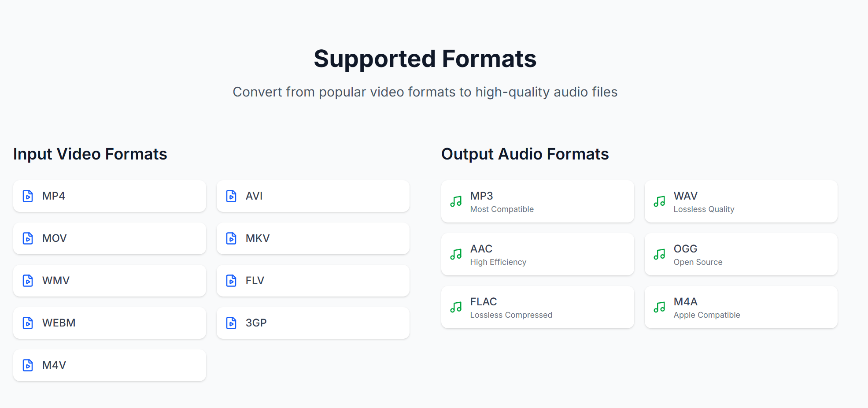The image size is (868, 408).
Task: Click the music note icon for M4A
Action: point(659,307)
